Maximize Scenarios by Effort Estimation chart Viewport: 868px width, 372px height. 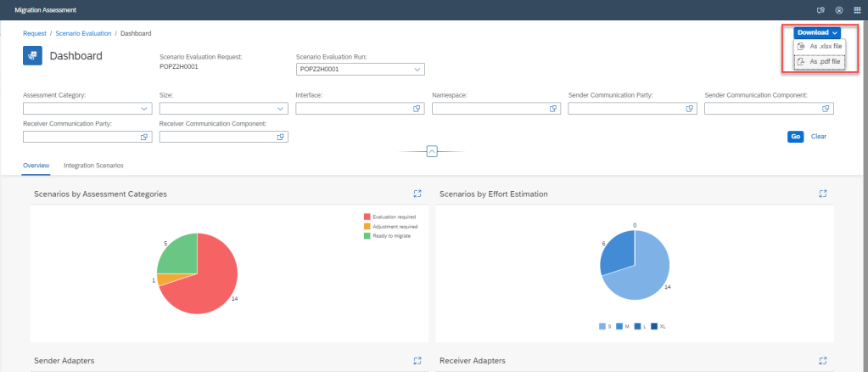(x=823, y=194)
